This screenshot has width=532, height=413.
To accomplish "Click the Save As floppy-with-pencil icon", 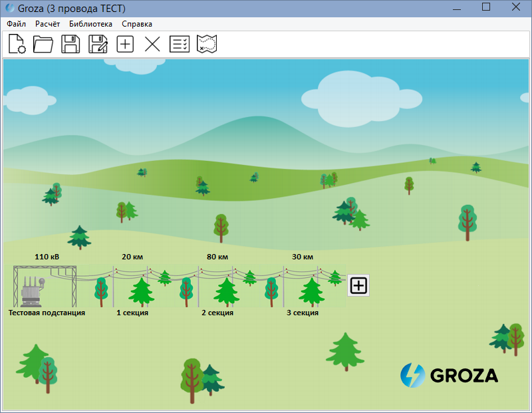I will [98, 45].
